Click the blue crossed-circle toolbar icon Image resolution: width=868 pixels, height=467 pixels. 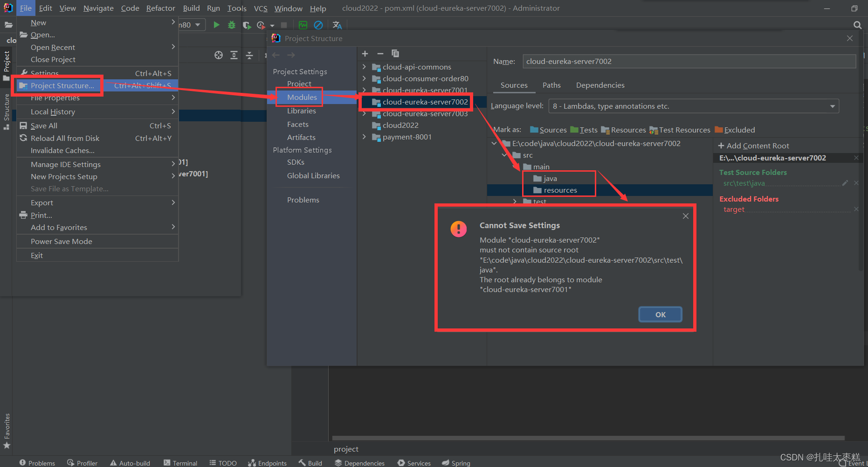(x=318, y=25)
